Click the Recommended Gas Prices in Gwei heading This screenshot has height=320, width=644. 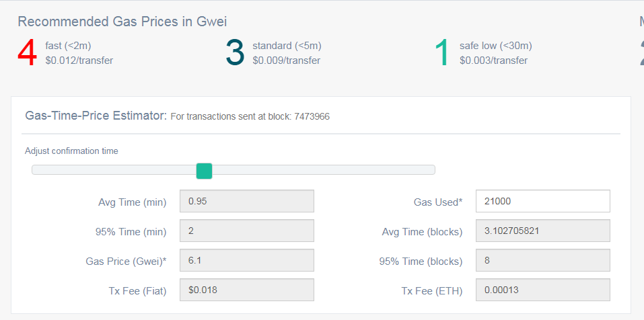coord(122,22)
